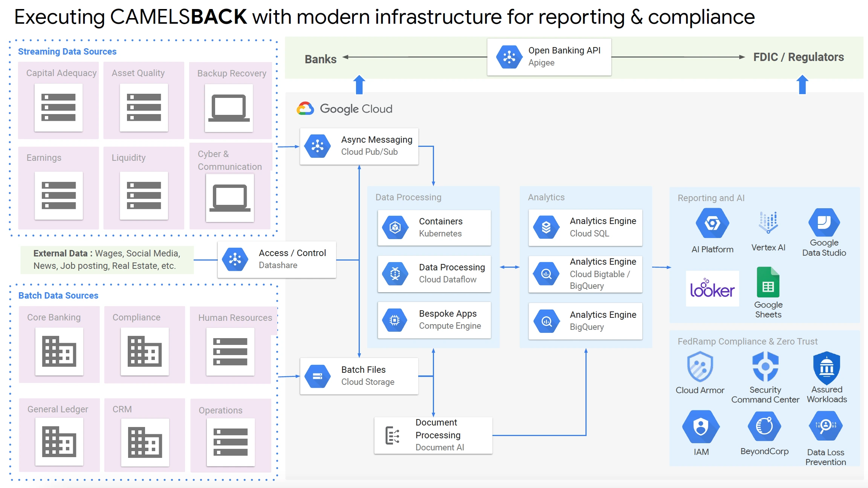Click the Apigee Open Banking API icon

click(509, 57)
